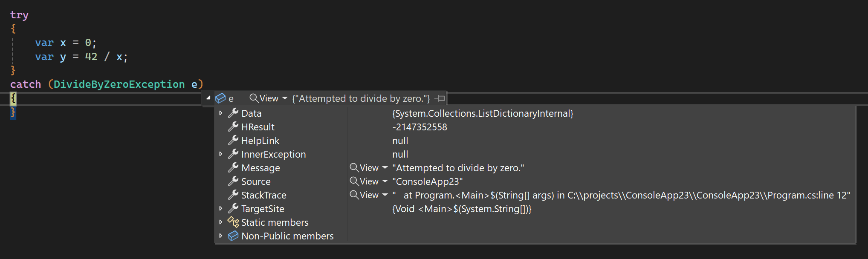Expand the TargetSite node

point(221,208)
